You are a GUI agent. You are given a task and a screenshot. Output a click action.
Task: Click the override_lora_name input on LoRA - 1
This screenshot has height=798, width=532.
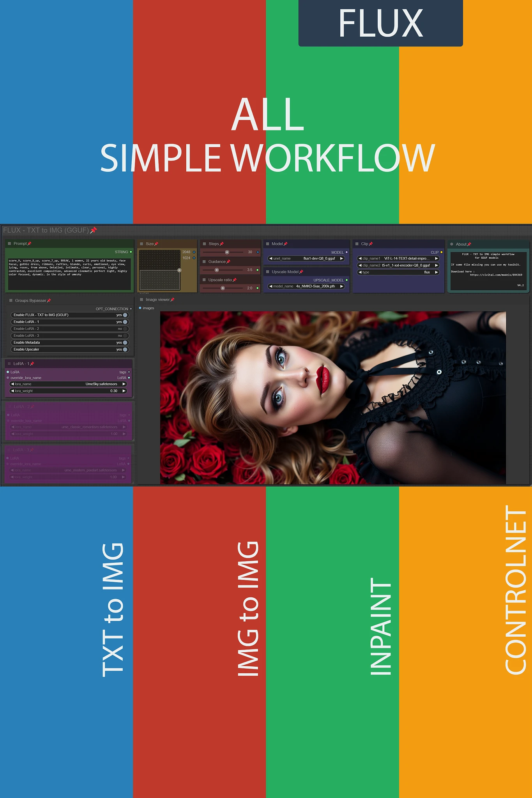(8, 378)
